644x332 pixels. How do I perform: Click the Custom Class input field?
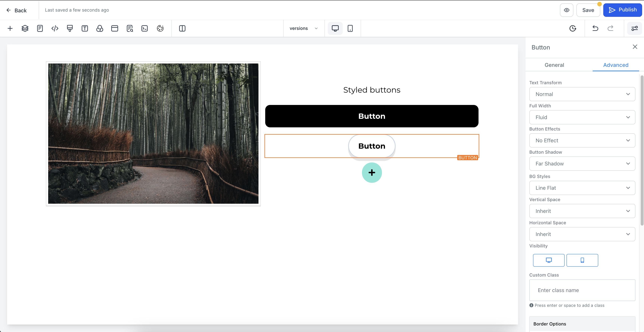point(582,290)
